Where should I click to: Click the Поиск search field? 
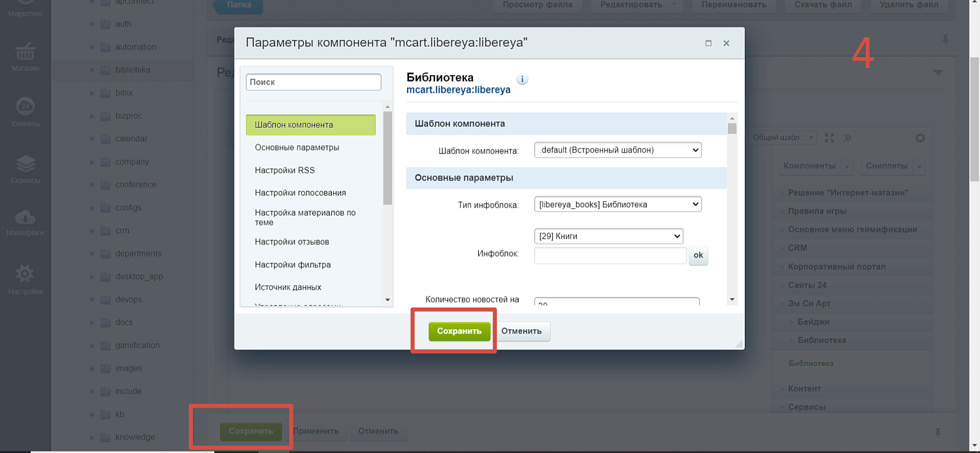(x=313, y=82)
